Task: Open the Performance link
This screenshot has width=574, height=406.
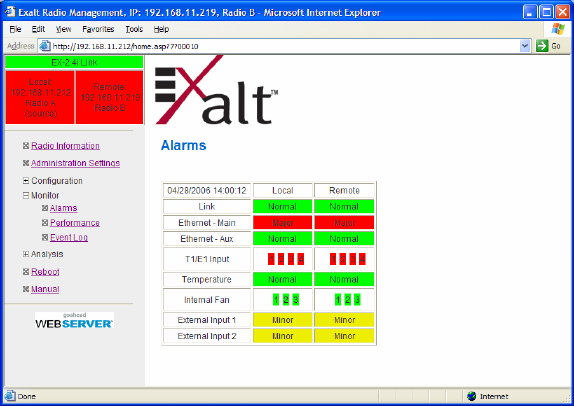Action: pyautogui.click(x=75, y=223)
